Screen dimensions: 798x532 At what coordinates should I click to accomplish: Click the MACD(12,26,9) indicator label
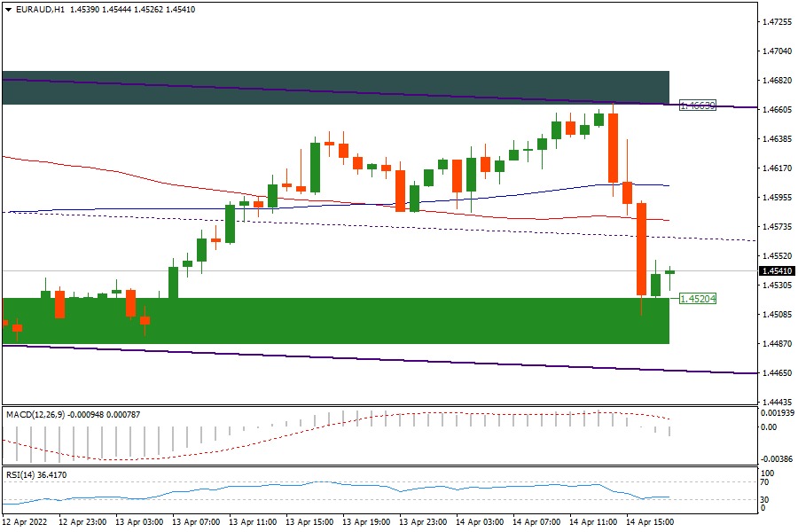[37, 414]
